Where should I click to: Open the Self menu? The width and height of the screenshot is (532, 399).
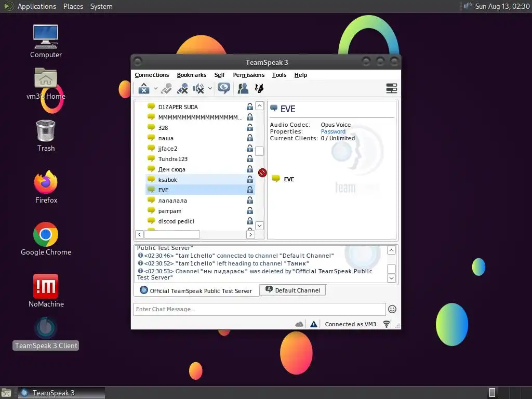click(x=220, y=75)
